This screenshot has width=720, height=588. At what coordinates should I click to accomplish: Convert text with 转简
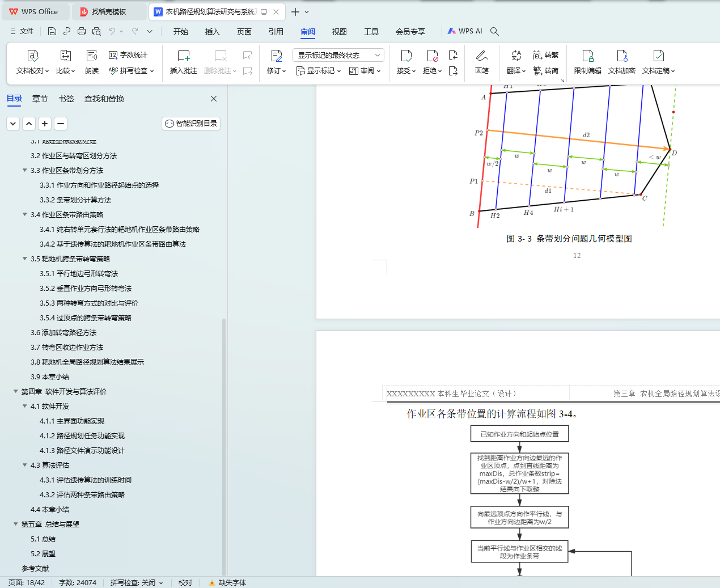click(x=546, y=71)
